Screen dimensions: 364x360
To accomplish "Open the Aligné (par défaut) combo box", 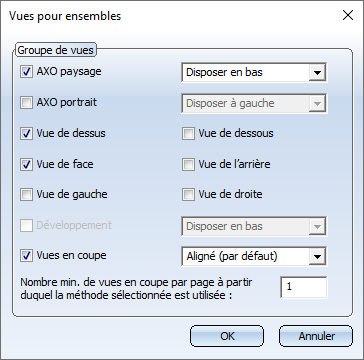I will [x=254, y=256].
